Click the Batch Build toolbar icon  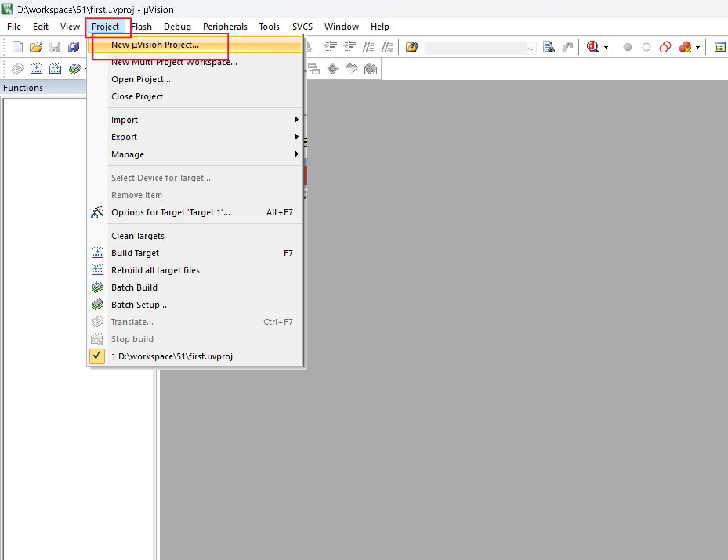[74, 69]
